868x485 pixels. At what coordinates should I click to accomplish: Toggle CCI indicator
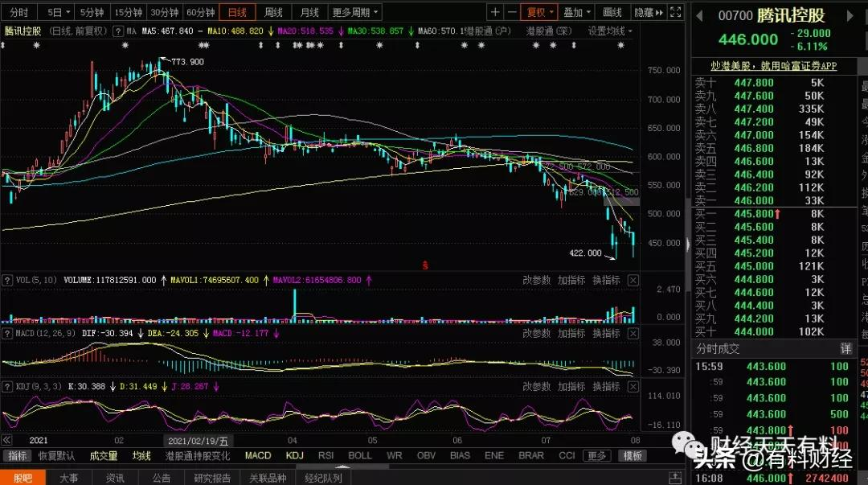(x=567, y=455)
